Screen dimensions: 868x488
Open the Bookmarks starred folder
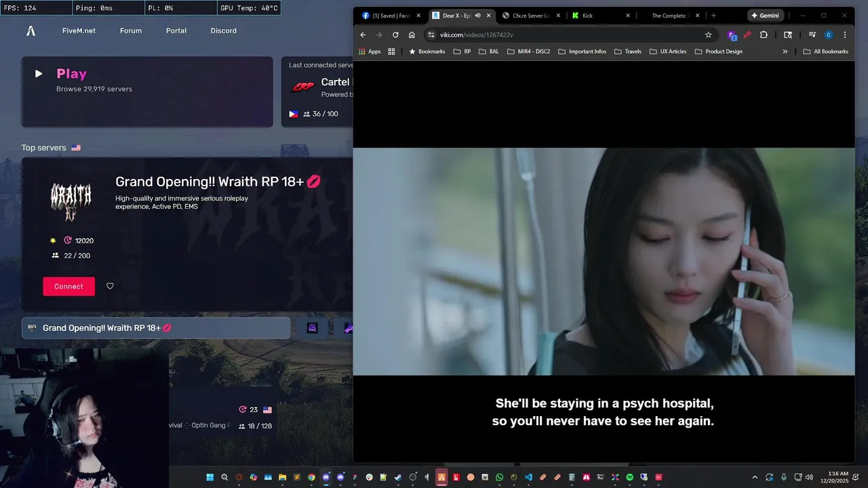pos(427,52)
